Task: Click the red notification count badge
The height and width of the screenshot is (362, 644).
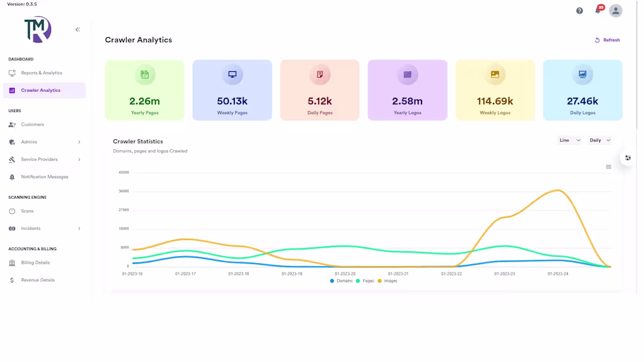Action: pos(601,8)
